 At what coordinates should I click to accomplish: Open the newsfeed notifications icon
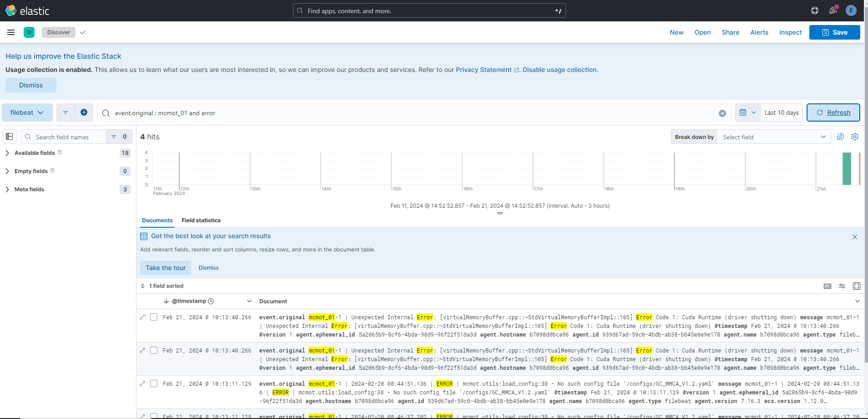point(833,10)
